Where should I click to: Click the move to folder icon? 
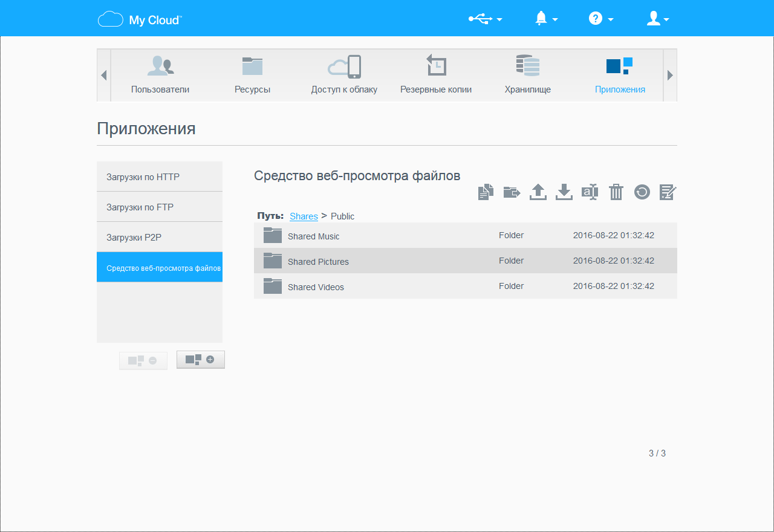[x=512, y=192]
